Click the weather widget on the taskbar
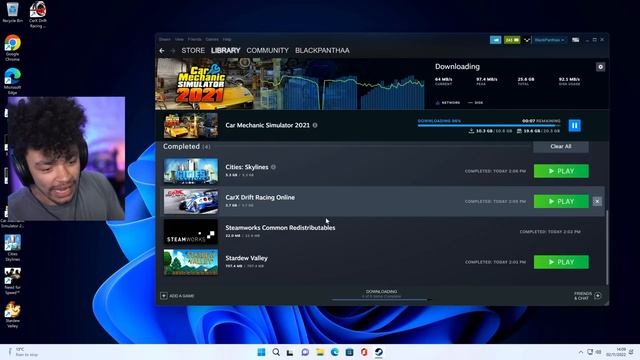The height and width of the screenshot is (360, 640). pyautogui.click(x=22, y=352)
